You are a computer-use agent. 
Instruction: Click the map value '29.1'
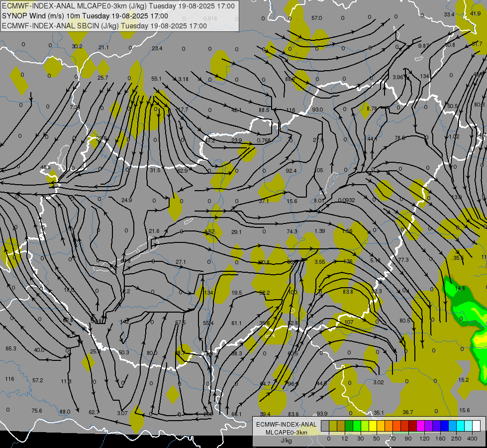pyautogui.click(x=236, y=232)
